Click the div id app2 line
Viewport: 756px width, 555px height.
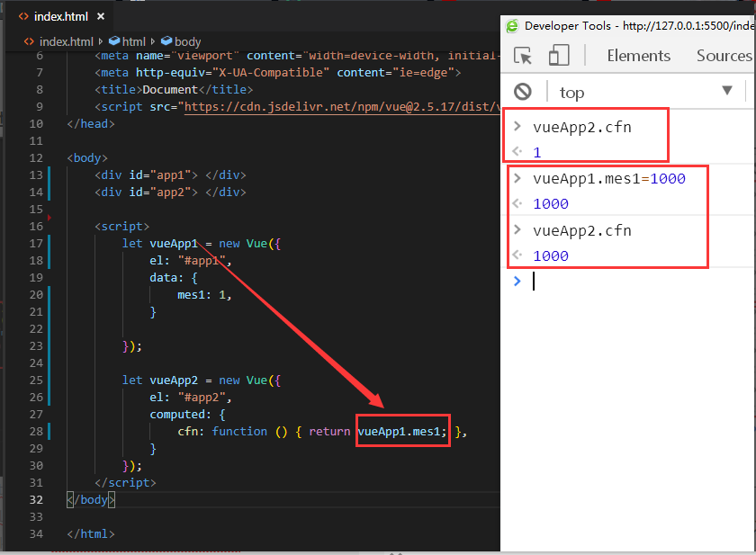pyautogui.click(x=170, y=192)
